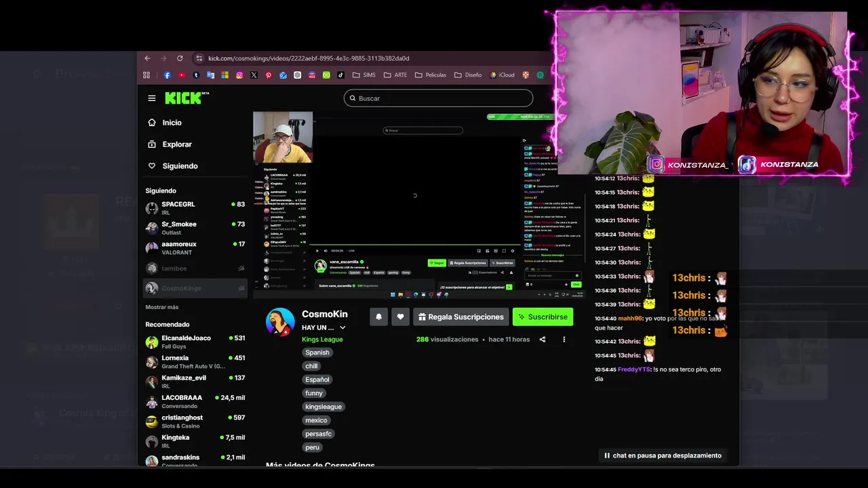Image resolution: width=868 pixels, height=488 pixels.
Task: Click FreddyYTS username in chat
Action: coord(634,369)
